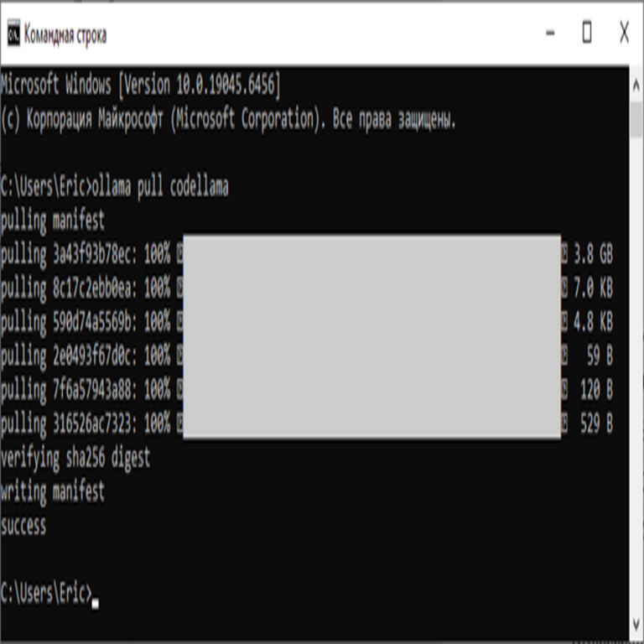Maximize the Command Prompt window
This screenshot has height=644, width=644.
587,34
